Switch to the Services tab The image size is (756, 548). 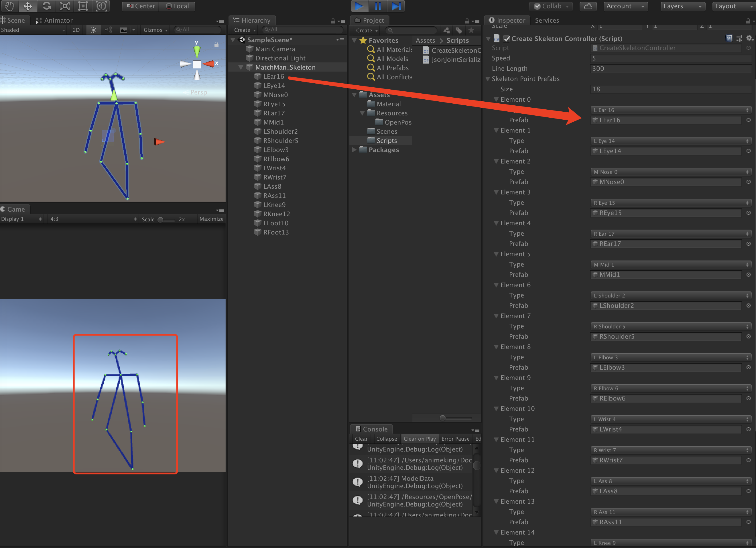547,20
